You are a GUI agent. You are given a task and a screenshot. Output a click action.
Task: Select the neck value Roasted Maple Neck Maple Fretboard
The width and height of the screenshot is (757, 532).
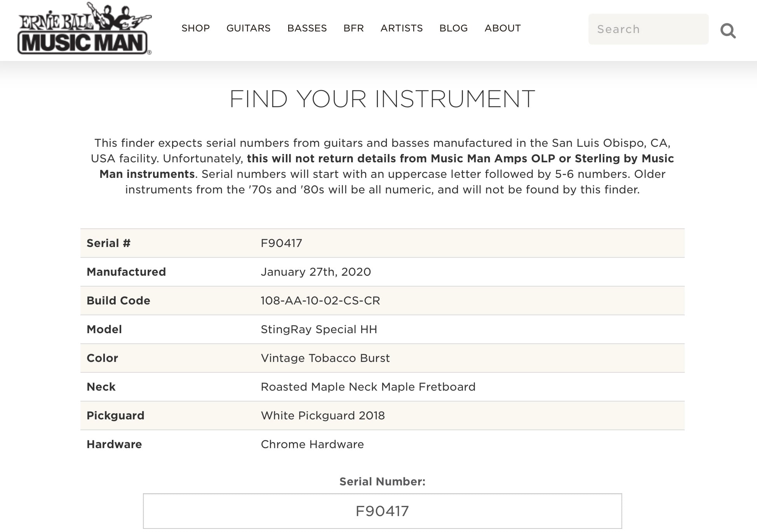368,387
